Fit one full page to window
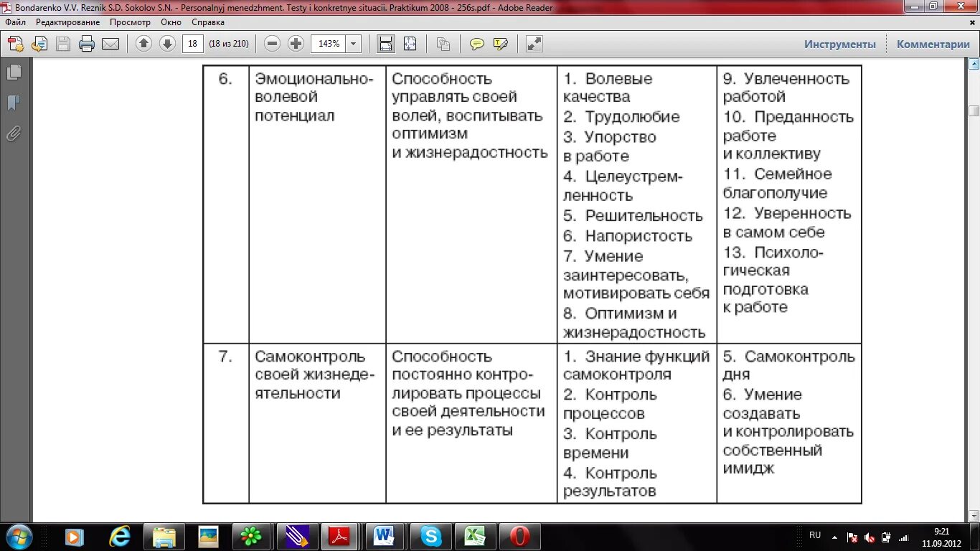 (x=410, y=44)
